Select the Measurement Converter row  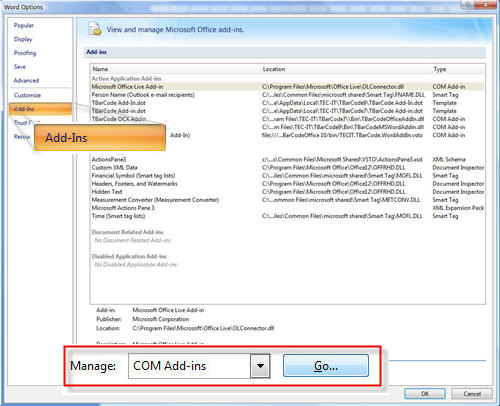(x=287, y=200)
